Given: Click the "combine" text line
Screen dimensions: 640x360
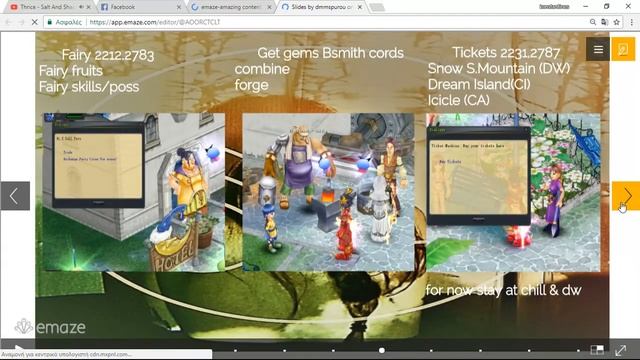Looking at the screenshot, I should coord(262,69).
